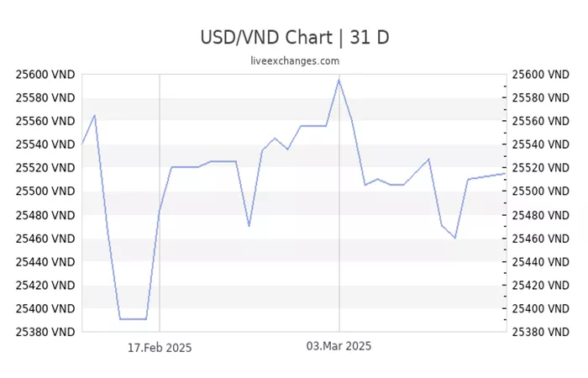Image resolution: width=588 pixels, height=378 pixels.
Task: Click the 17.Feb 2025 date label
Action: [160, 348]
